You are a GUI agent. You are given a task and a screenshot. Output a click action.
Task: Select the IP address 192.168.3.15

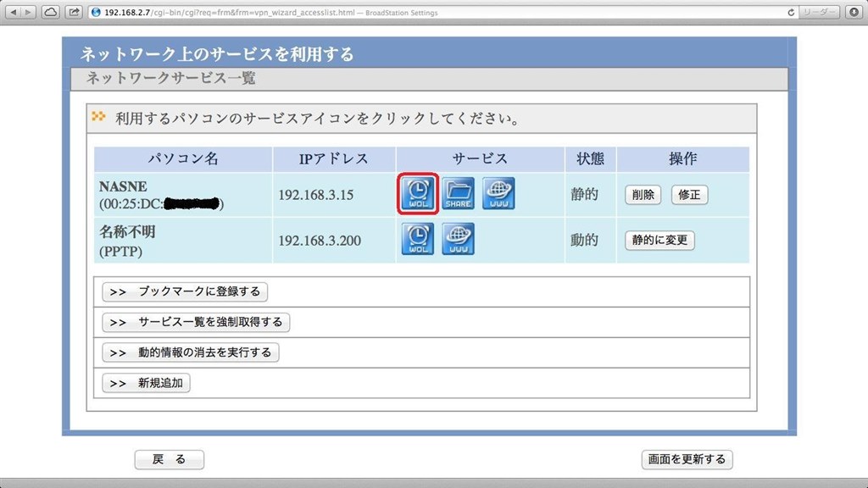(315, 195)
